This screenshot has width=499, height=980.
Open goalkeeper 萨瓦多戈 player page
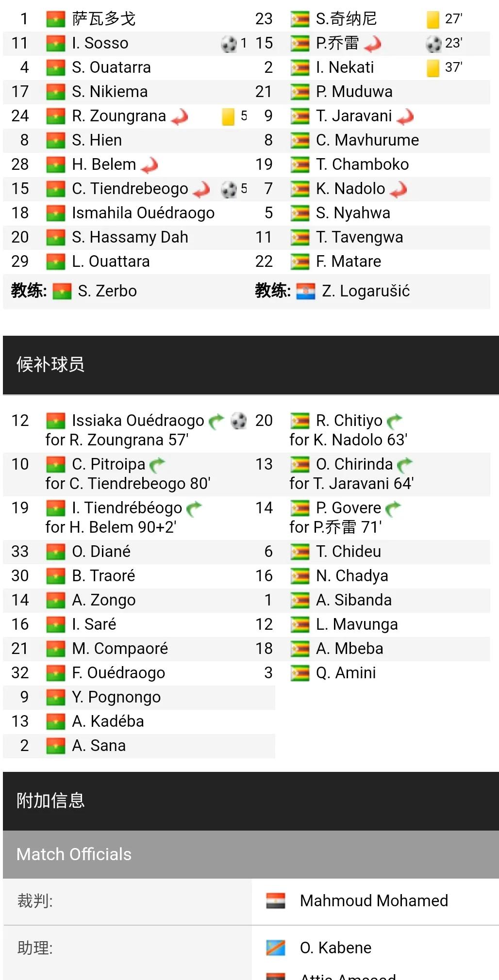(x=103, y=19)
